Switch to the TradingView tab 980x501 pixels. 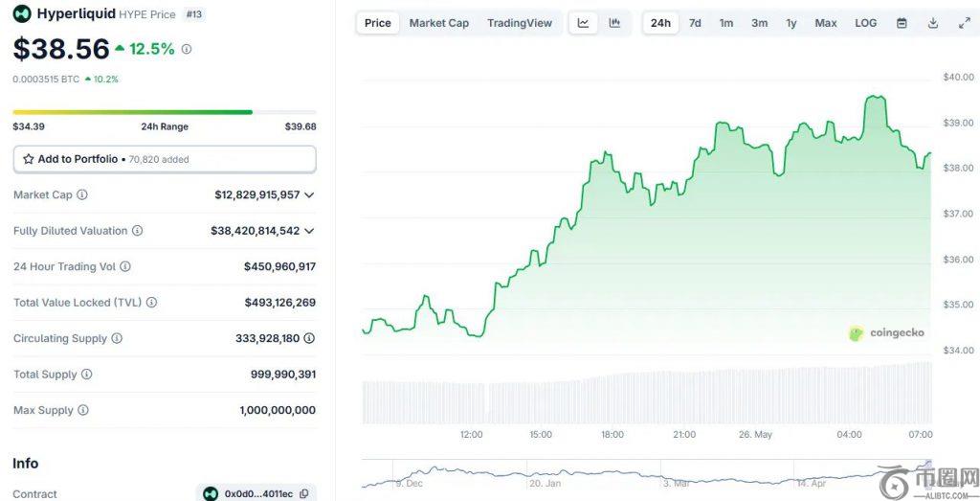[x=520, y=23]
